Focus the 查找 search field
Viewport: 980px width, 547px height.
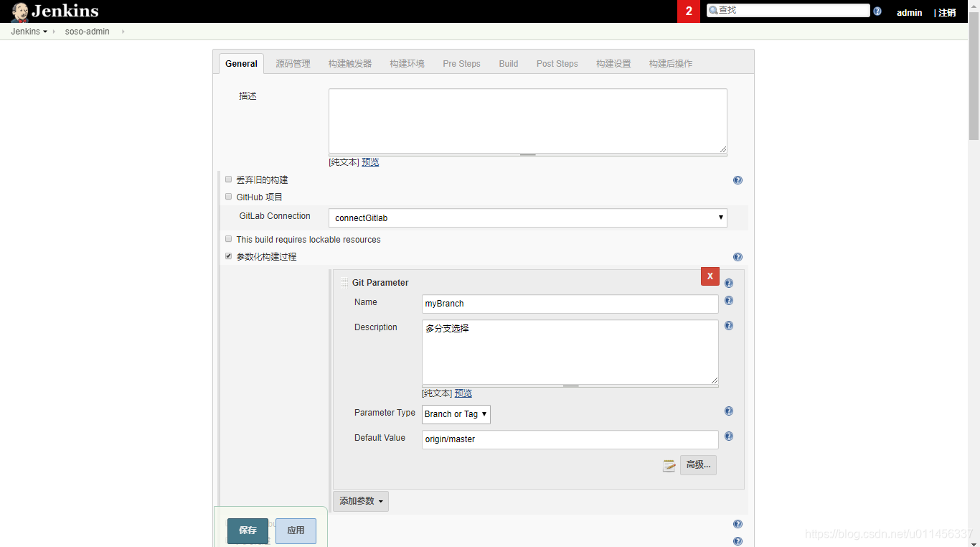[x=788, y=10]
